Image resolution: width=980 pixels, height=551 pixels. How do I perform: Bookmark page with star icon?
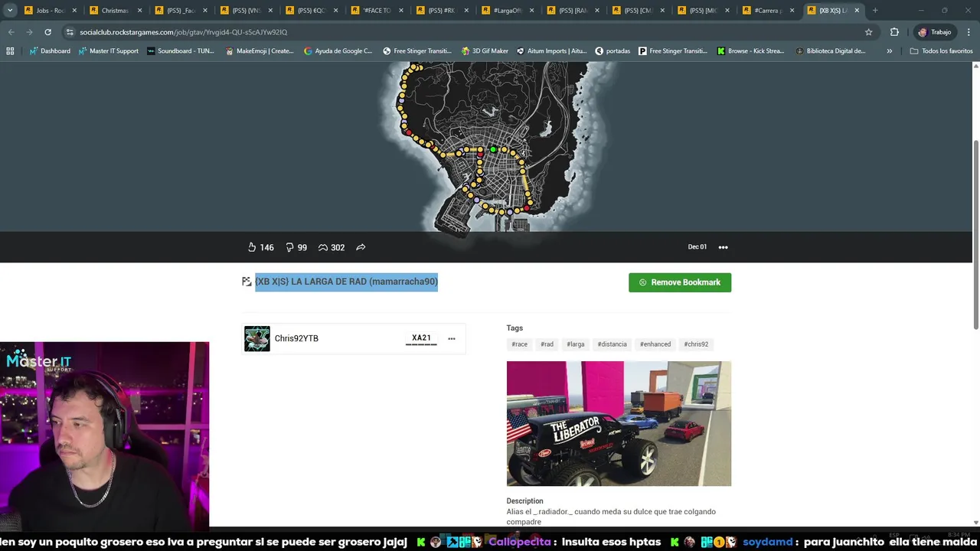[x=868, y=32]
